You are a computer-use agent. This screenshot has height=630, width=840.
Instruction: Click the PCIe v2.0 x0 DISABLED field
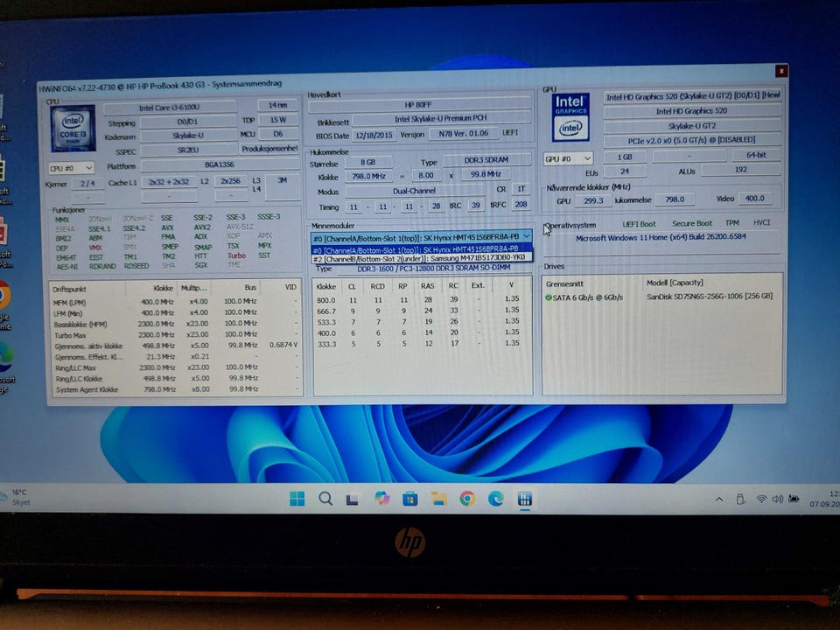[x=691, y=140]
